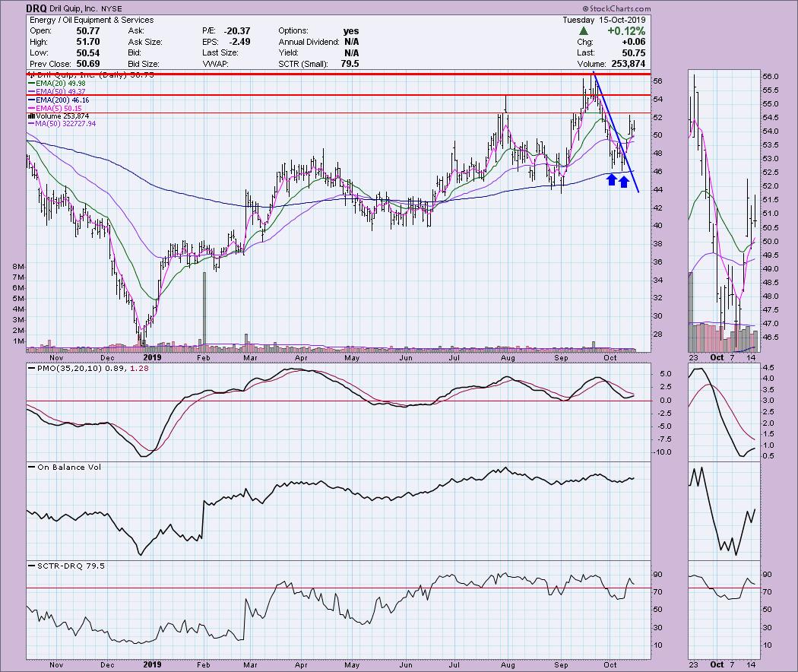Select the Open price value 50.77
This screenshot has height=672, width=798.
coord(87,31)
